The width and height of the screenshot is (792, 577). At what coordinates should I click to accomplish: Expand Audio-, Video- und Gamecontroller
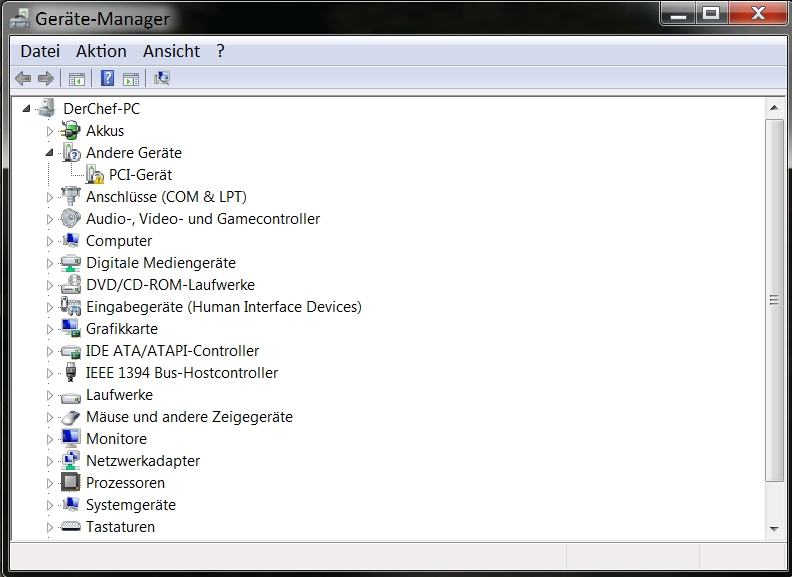click(49, 219)
